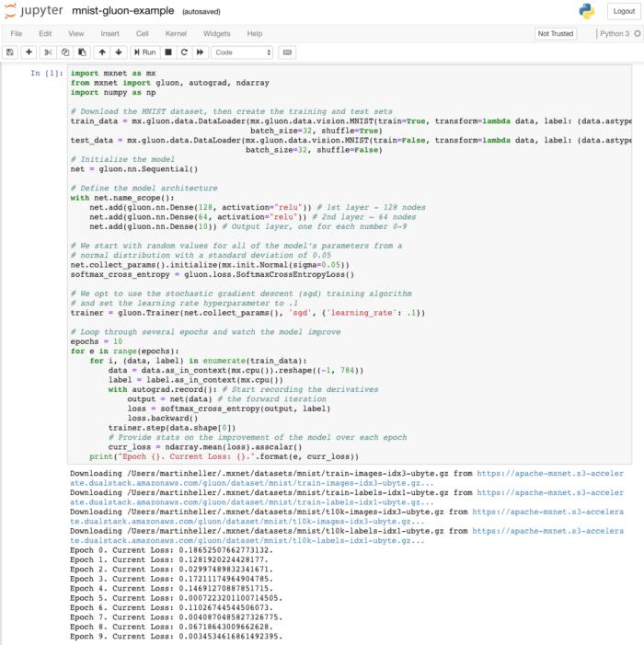Paste cells below icon
The width and height of the screenshot is (644, 645).
[82, 52]
